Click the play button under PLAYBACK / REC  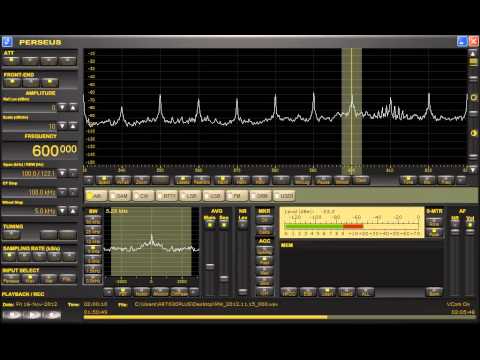(x=32, y=315)
